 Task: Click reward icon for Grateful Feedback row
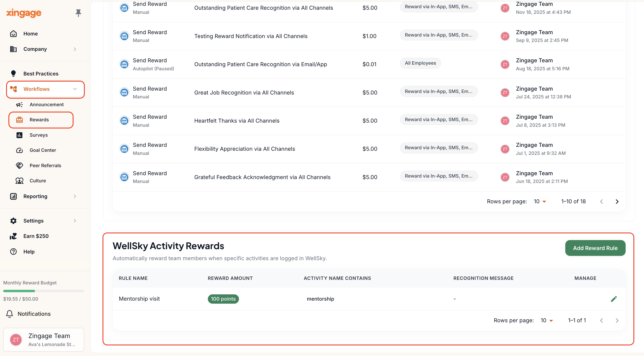point(124,177)
